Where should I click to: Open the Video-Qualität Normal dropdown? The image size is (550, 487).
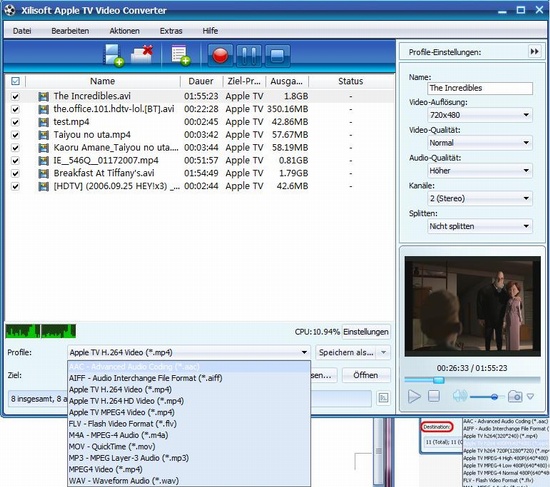point(479,142)
